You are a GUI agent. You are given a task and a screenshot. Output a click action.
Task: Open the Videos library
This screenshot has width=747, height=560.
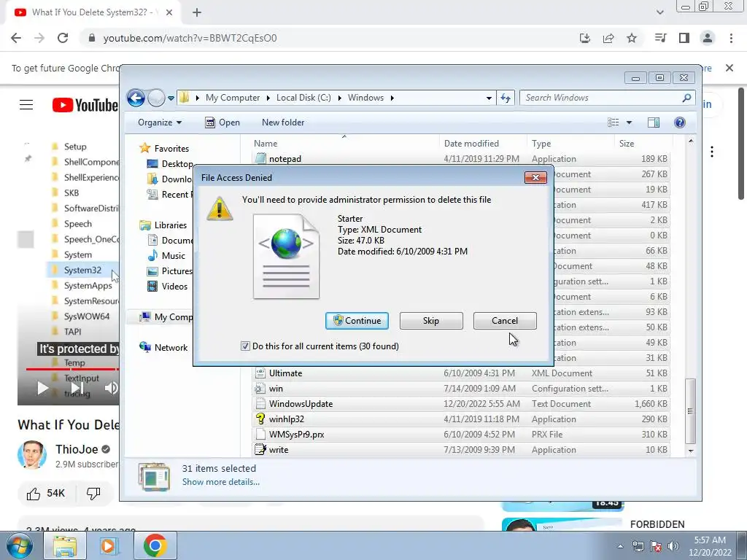tap(168, 286)
